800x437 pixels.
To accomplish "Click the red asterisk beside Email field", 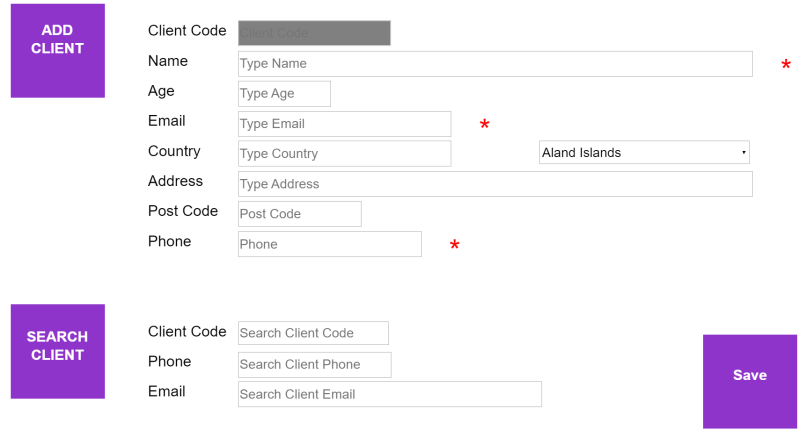I will pos(484,124).
